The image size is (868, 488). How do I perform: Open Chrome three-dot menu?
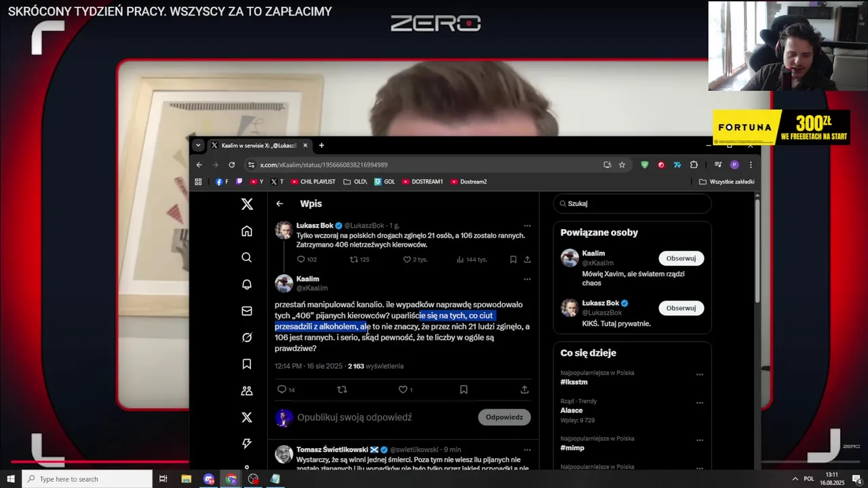coord(750,165)
